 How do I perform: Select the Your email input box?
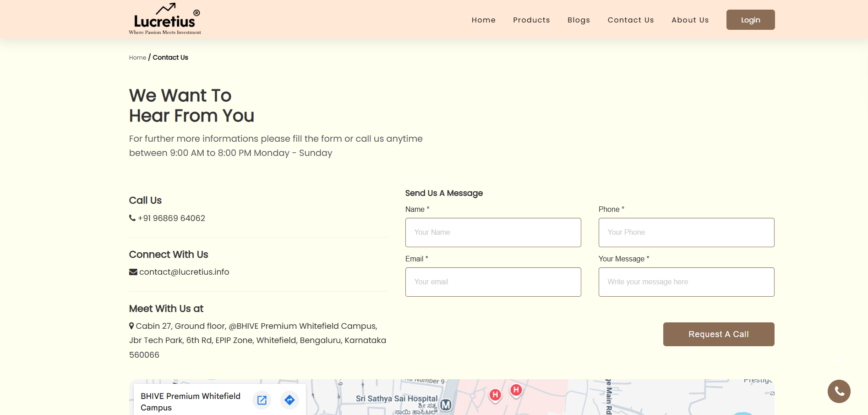(493, 282)
